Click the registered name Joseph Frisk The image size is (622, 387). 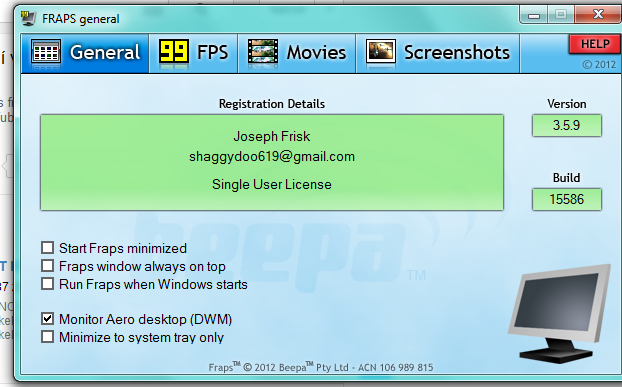[x=272, y=136]
